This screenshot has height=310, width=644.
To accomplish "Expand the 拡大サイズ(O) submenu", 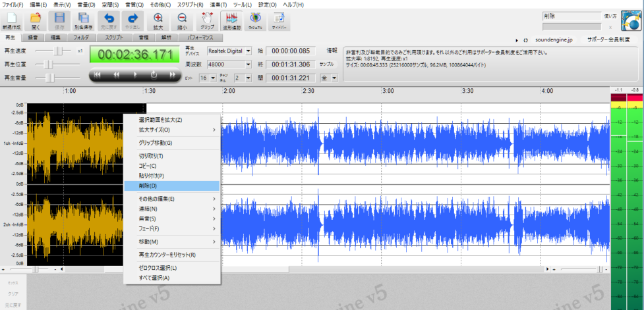I will tap(171, 130).
